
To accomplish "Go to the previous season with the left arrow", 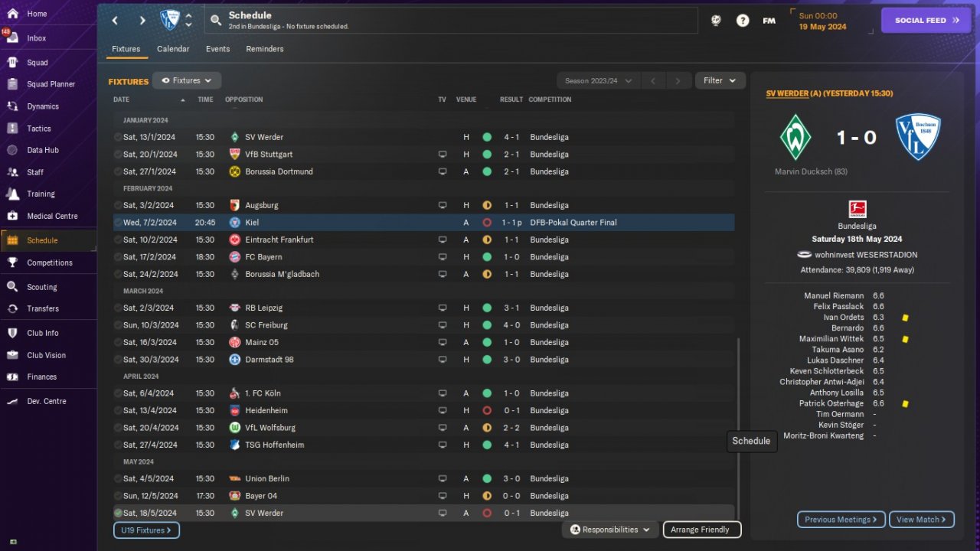I will click(x=653, y=80).
